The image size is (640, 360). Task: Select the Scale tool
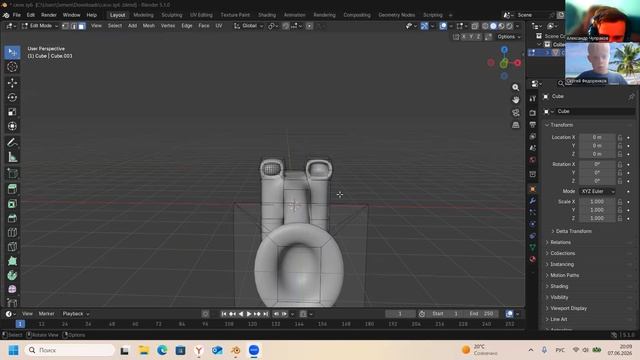[12, 112]
